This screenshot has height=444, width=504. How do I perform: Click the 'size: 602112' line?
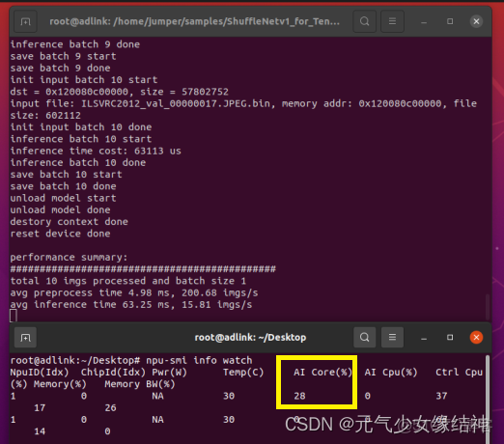coord(45,116)
